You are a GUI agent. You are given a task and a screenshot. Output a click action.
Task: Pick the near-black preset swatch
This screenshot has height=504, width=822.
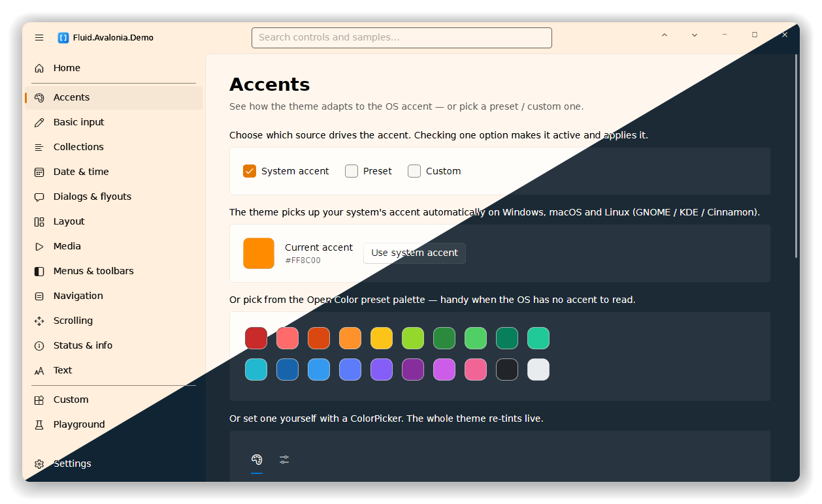coord(507,370)
